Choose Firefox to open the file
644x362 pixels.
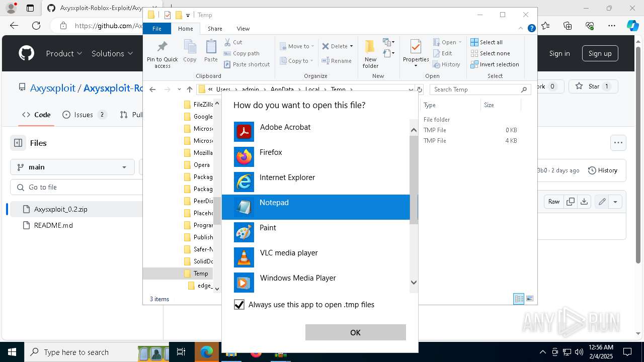pos(316,157)
